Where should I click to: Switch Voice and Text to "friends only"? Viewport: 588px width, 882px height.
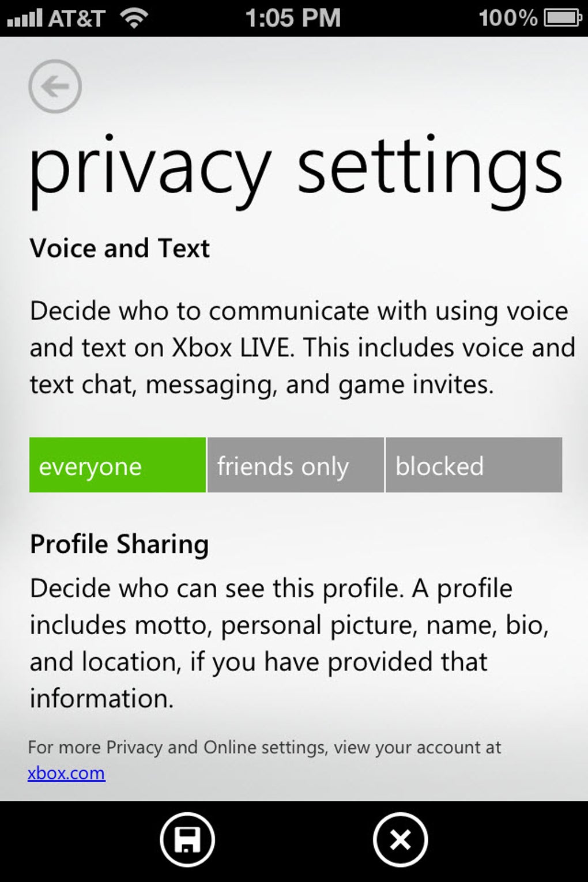pyautogui.click(x=295, y=465)
